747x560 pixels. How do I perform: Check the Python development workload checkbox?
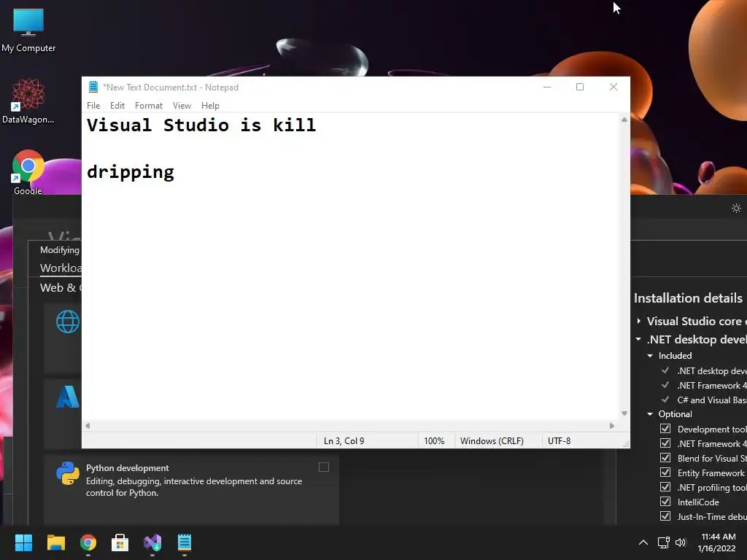[x=324, y=467]
